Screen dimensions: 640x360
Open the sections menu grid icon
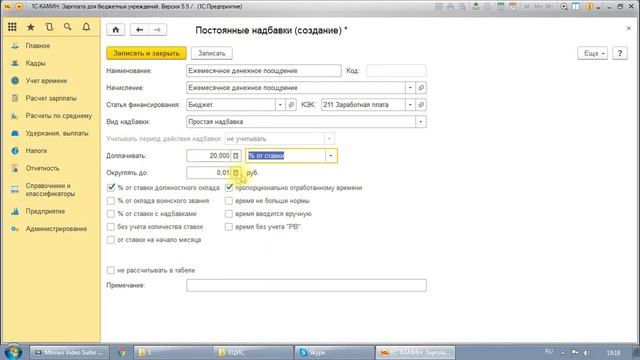tap(12, 27)
